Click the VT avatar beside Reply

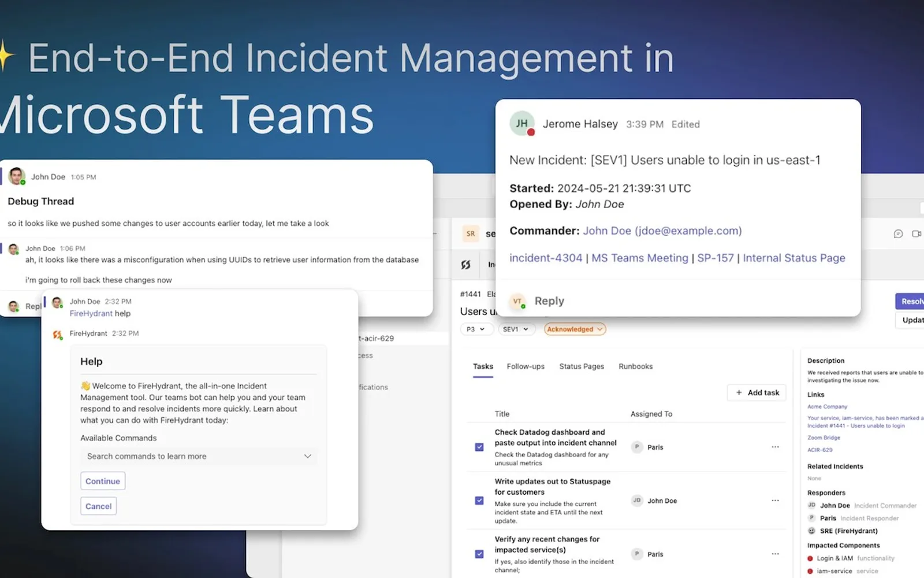(x=517, y=301)
